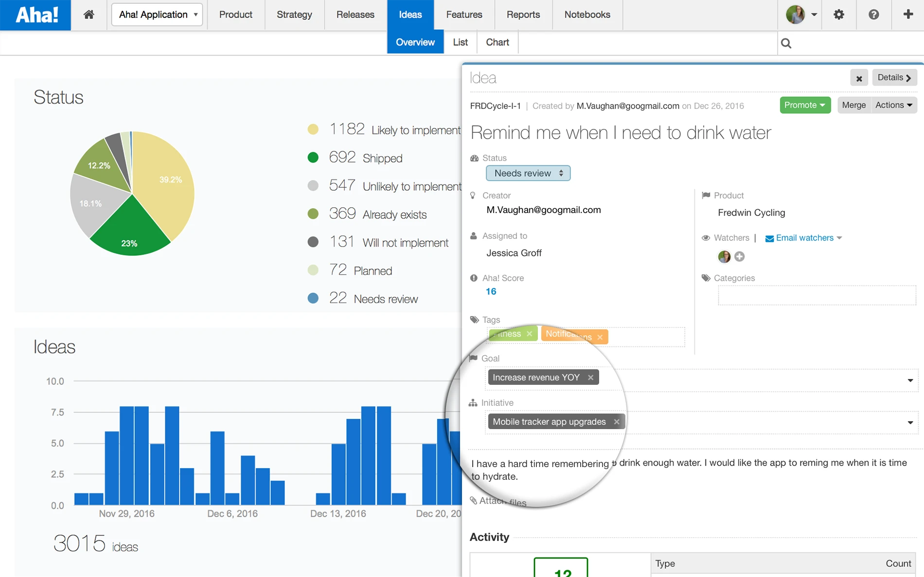Click the watcher avatar thumbnail
924x577 pixels.
click(724, 256)
